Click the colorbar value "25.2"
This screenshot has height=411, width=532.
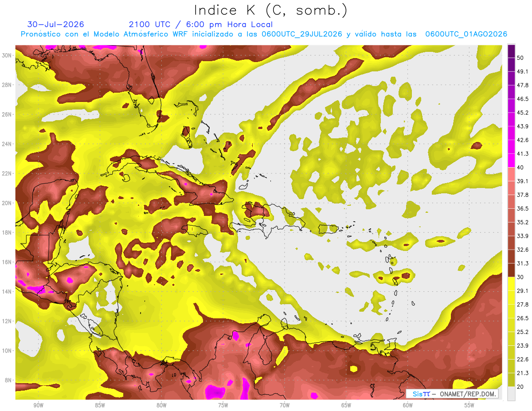pos(523,332)
